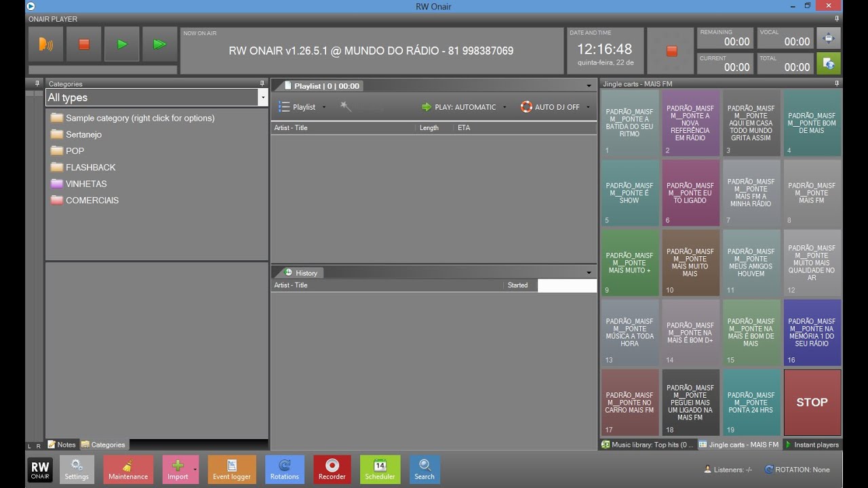Play jingle cart 19 PONTA 24 HRS

[x=751, y=402]
